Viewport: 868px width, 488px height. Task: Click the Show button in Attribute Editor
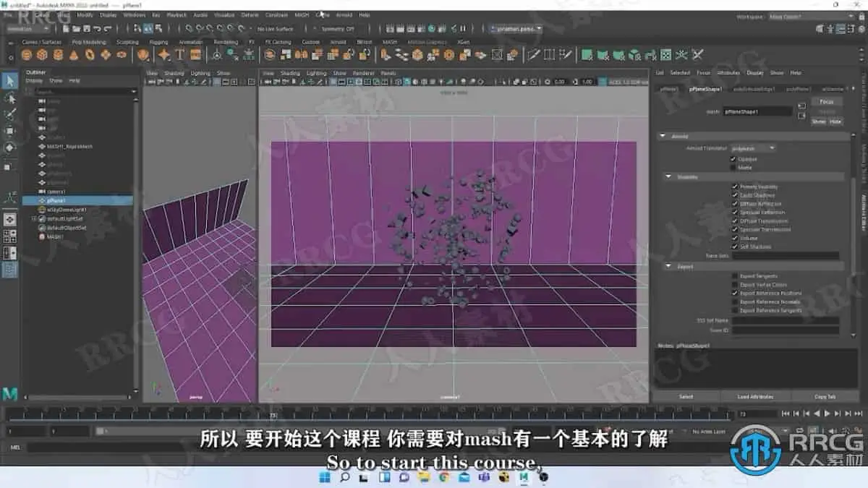(818, 121)
